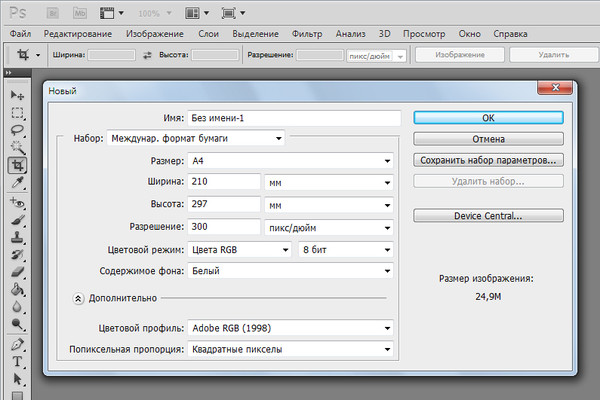Open the Квадратные пикселы dropdown

[290, 349]
